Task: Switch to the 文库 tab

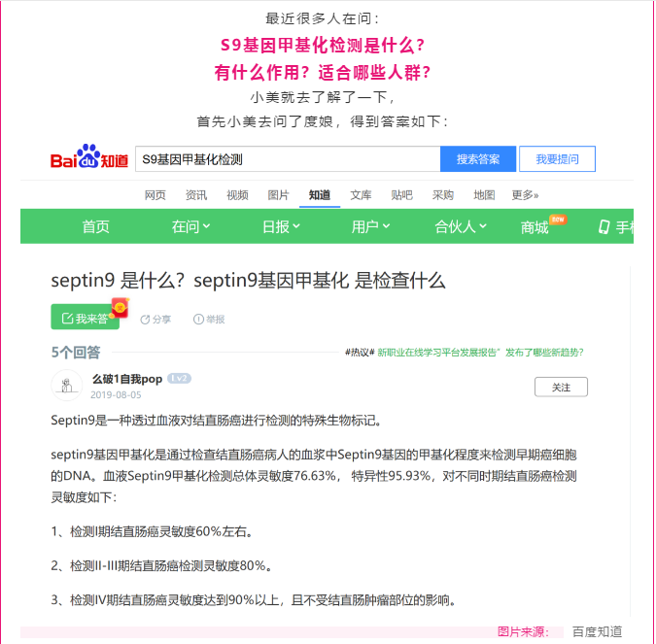Action: [361, 195]
